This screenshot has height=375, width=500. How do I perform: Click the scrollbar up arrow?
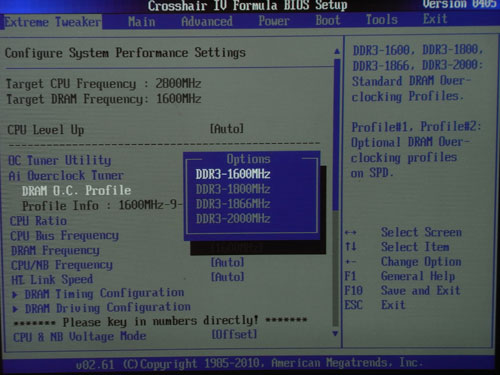click(337, 51)
